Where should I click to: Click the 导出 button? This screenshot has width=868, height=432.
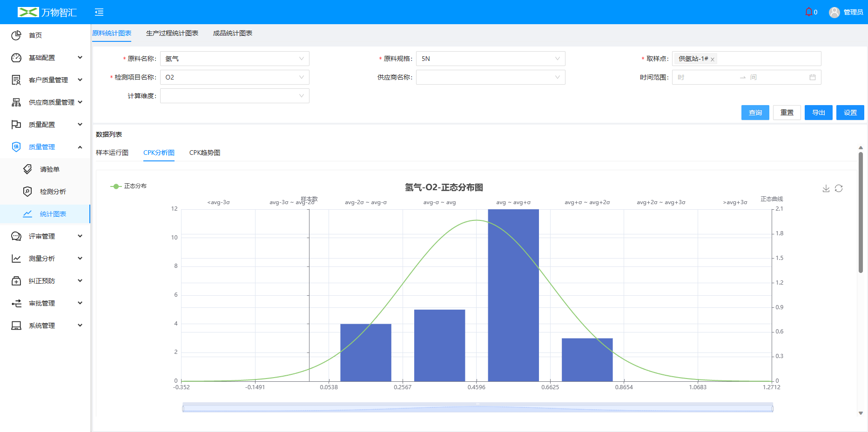click(x=818, y=113)
